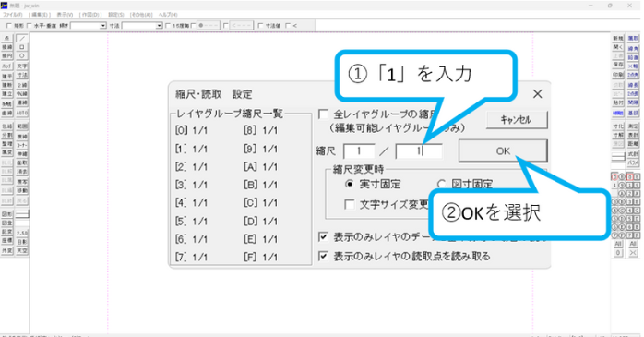Select the 消去 erase tool
Image resolution: width=644 pixels, height=337 pixels.
(x=22, y=172)
